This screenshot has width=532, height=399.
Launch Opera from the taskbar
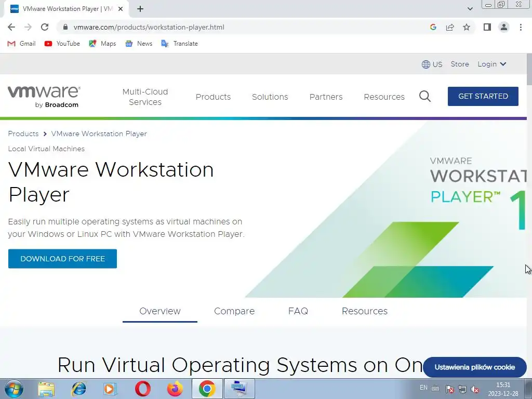142,389
